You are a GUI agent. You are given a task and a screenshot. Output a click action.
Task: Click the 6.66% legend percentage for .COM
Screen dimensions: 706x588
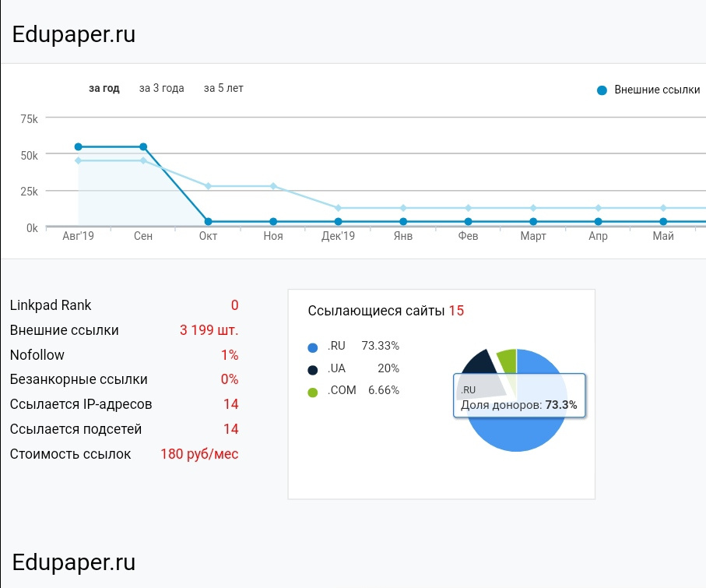pyautogui.click(x=384, y=390)
